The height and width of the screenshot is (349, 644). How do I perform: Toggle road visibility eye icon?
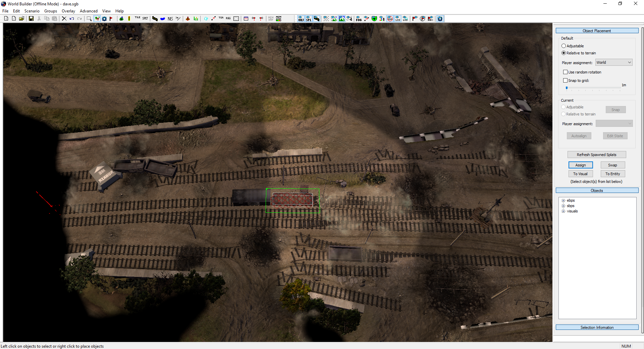click(x=316, y=18)
